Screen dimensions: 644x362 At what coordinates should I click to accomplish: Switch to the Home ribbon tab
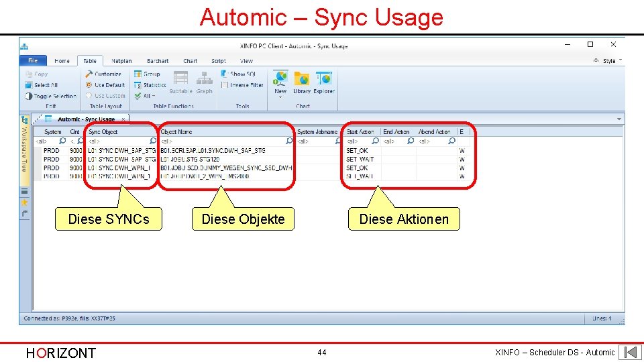click(x=62, y=61)
